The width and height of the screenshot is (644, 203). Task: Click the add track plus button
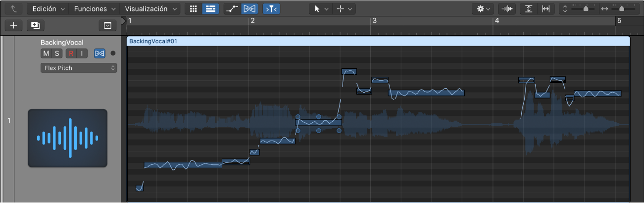tap(13, 25)
